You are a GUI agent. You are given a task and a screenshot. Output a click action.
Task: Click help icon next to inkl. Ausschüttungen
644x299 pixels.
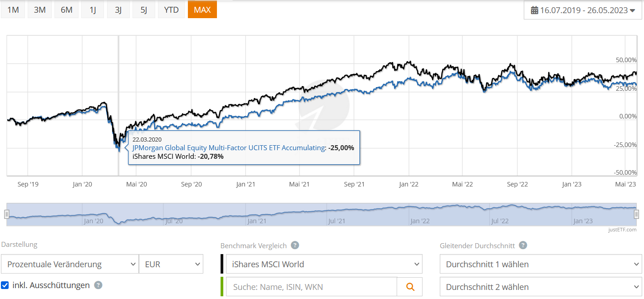98,285
